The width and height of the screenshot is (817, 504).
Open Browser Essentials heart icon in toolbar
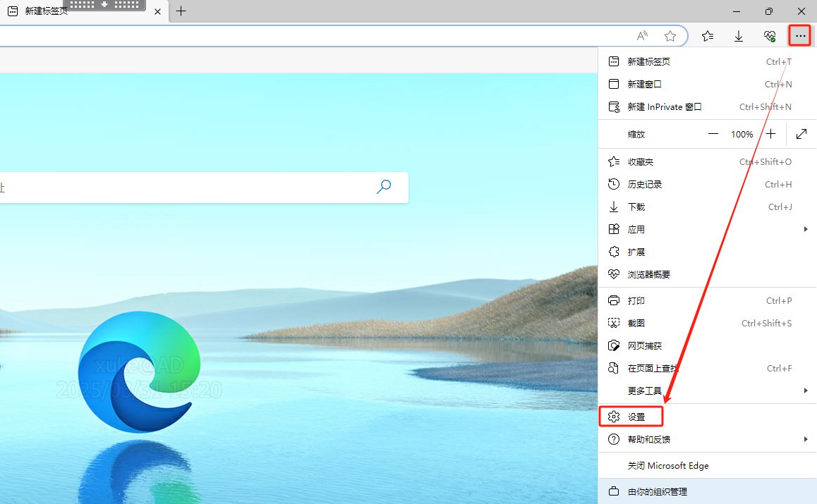tap(770, 36)
